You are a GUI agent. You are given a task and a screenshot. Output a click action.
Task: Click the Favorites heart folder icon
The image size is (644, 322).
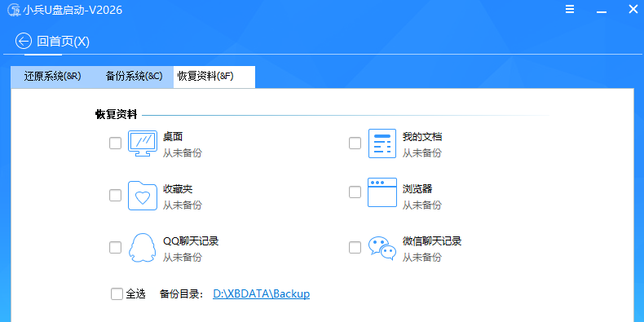tap(143, 196)
